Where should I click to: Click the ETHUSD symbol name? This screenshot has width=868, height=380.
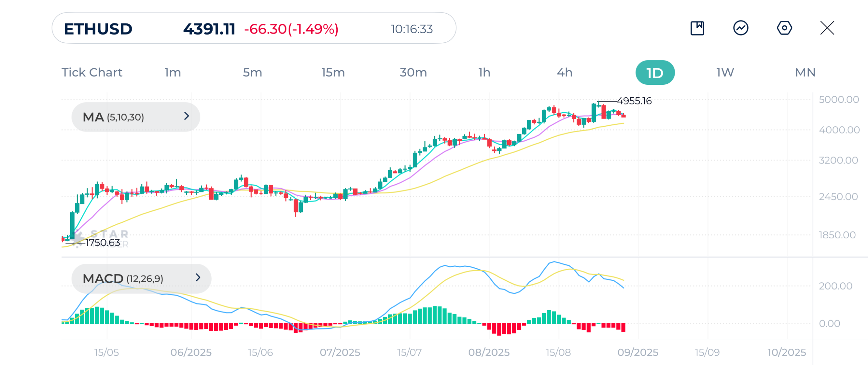98,29
